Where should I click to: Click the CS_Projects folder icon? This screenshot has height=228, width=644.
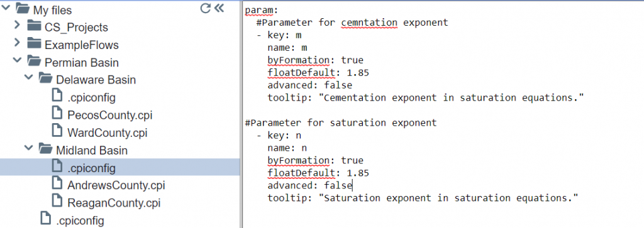[34, 26]
